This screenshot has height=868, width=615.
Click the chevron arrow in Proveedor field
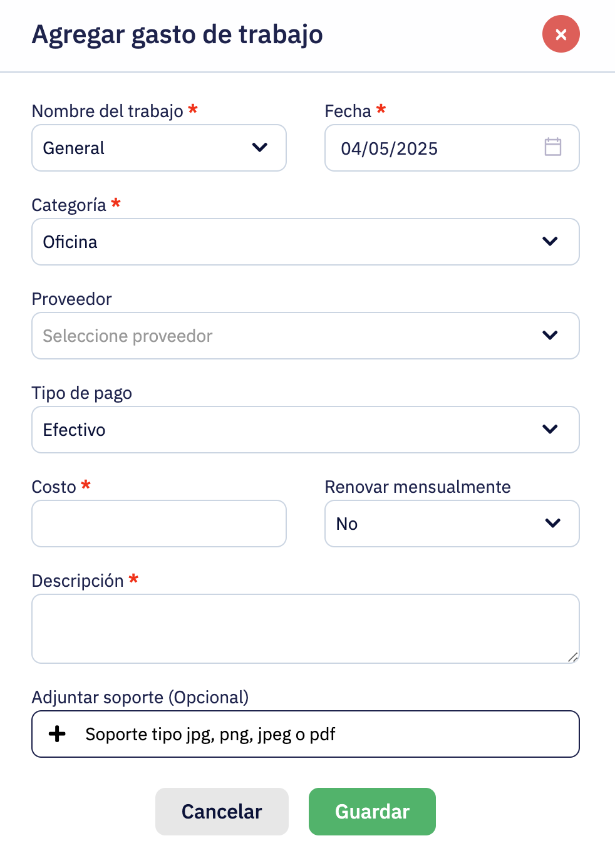[x=550, y=335]
